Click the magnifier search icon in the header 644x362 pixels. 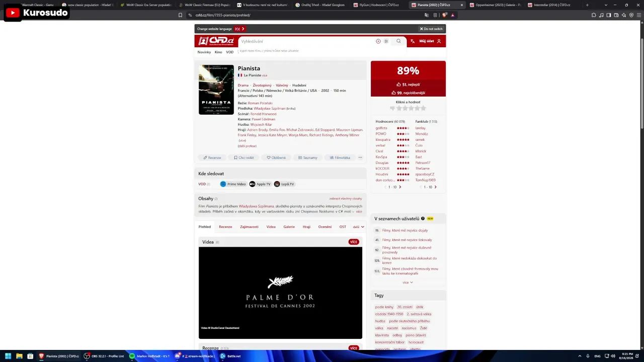[398, 41]
